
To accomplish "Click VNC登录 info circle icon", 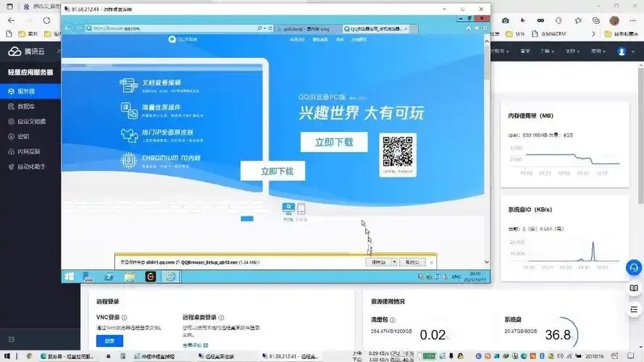I will pos(125,317).
